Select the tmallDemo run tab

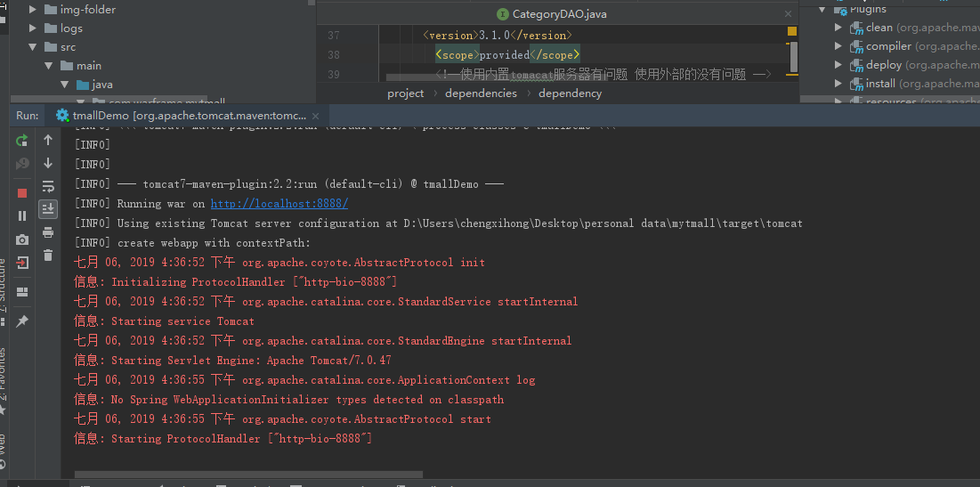189,116
